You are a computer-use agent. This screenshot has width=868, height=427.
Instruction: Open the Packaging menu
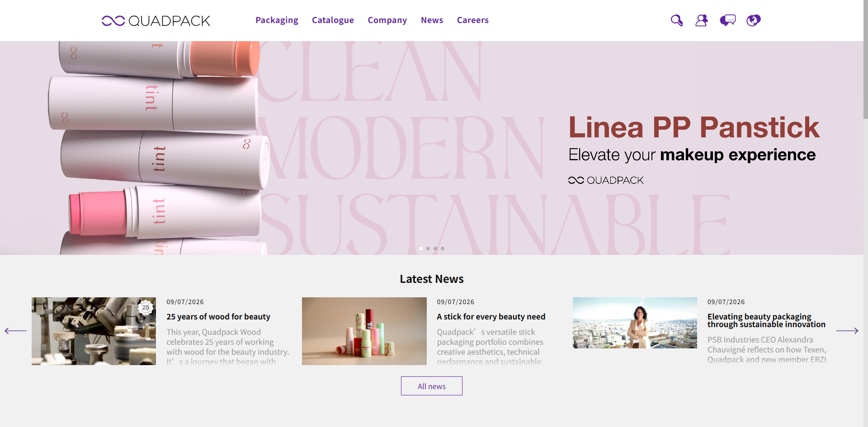tap(277, 20)
